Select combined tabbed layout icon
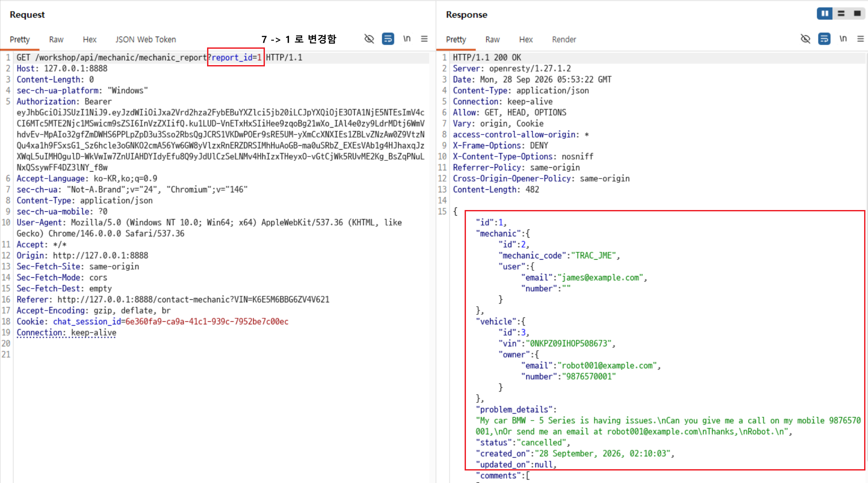The width and height of the screenshot is (868, 483). click(x=858, y=13)
